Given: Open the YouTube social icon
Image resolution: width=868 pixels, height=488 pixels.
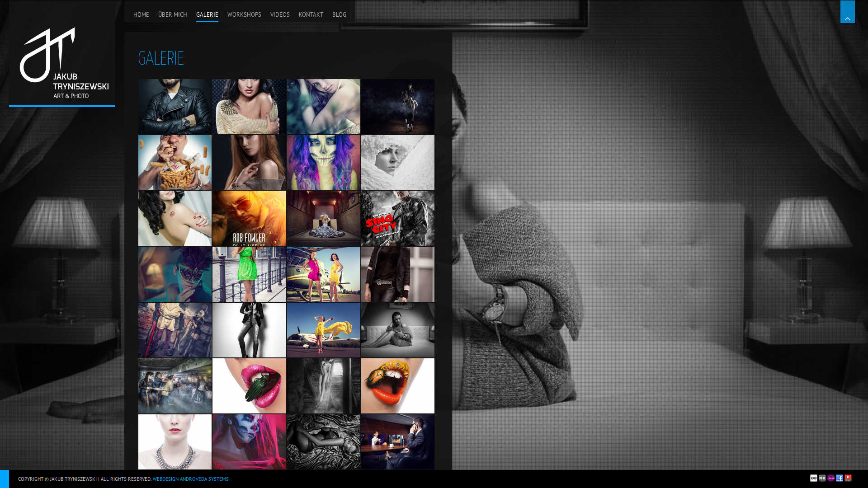Looking at the screenshot, I should click(848, 478).
